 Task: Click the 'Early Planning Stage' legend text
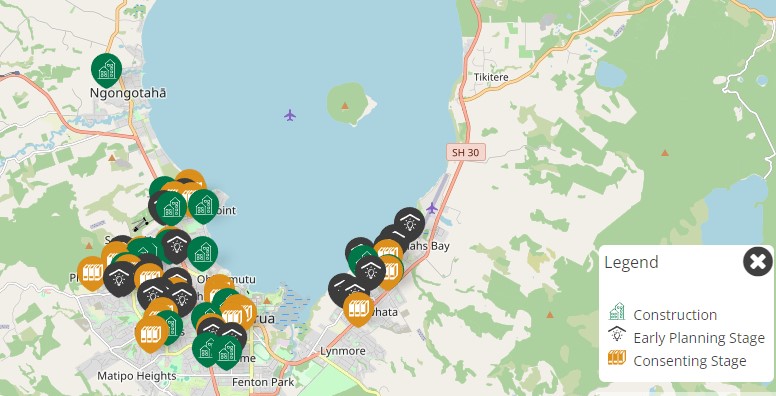(699, 338)
